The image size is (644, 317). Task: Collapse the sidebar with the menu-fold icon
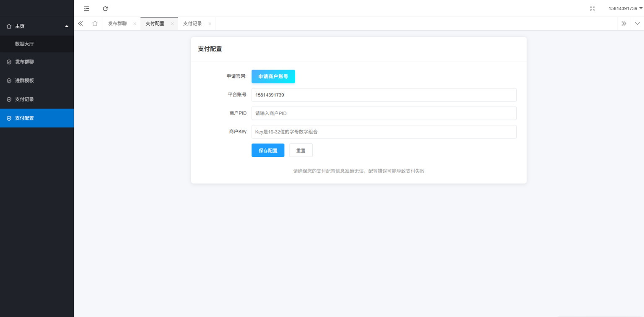click(x=86, y=8)
